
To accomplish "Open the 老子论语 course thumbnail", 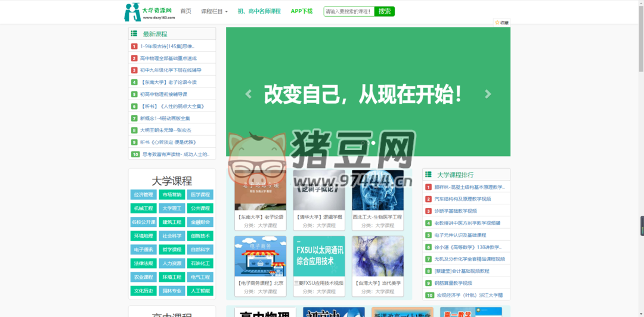I will (x=261, y=190).
